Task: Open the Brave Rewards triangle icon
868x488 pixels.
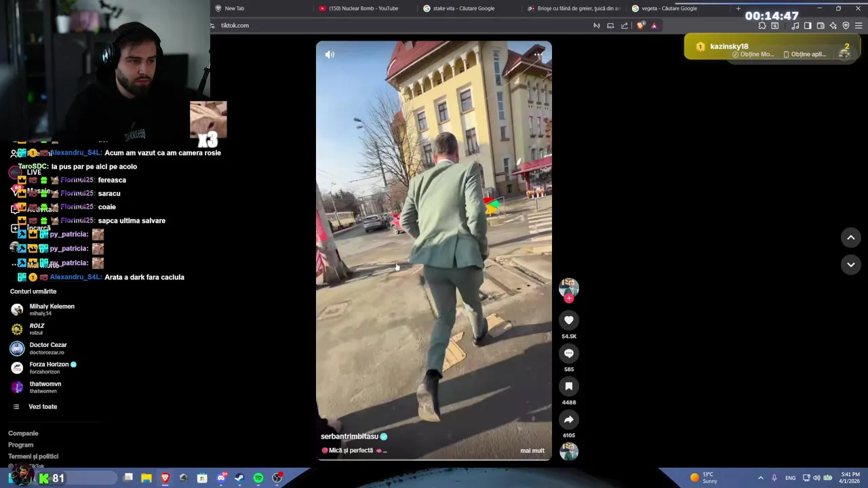Action: pyautogui.click(x=654, y=26)
